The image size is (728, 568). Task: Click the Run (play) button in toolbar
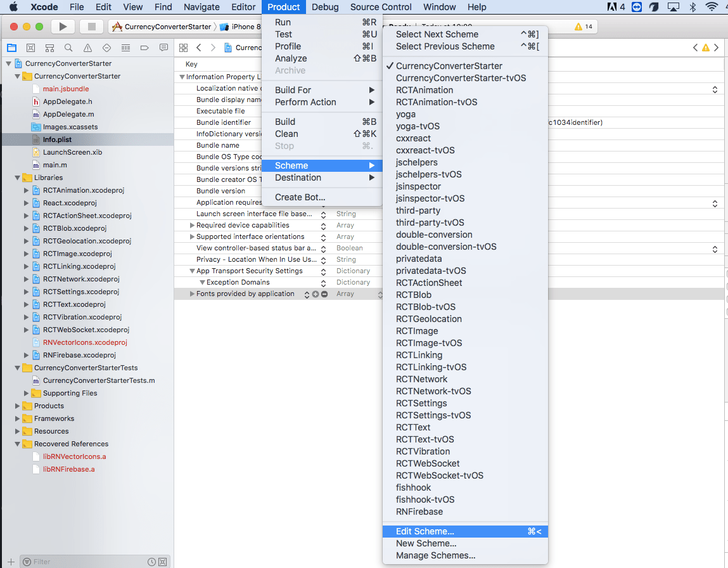click(63, 27)
